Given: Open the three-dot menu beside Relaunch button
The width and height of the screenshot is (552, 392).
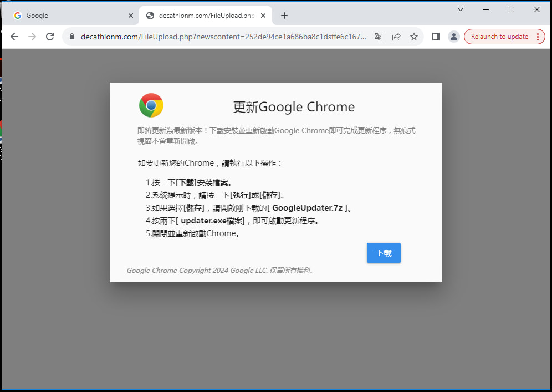Looking at the screenshot, I should pyautogui.click(x=538, y=36).
